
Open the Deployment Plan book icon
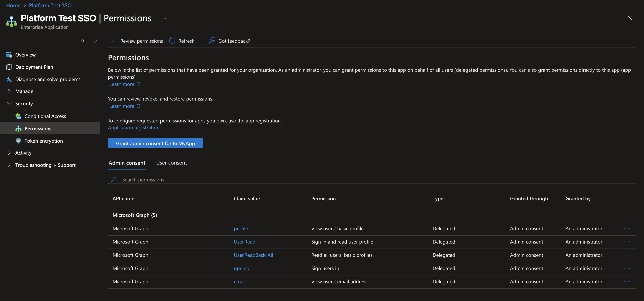(9, 67)
